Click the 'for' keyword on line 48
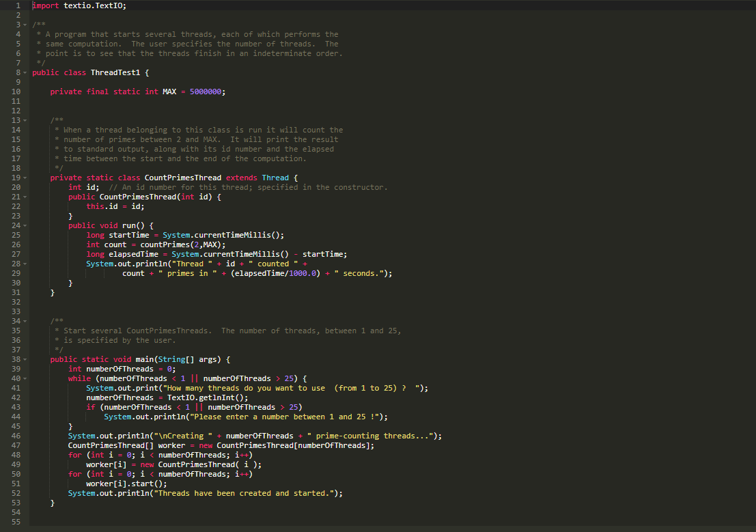Screen dimensions: 756x532 (74, 455)
